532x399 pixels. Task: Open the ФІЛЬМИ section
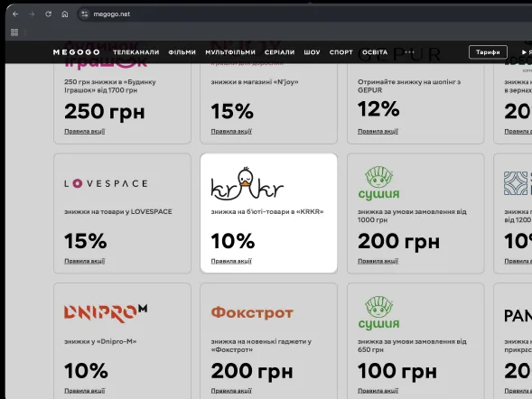[182, 52]
